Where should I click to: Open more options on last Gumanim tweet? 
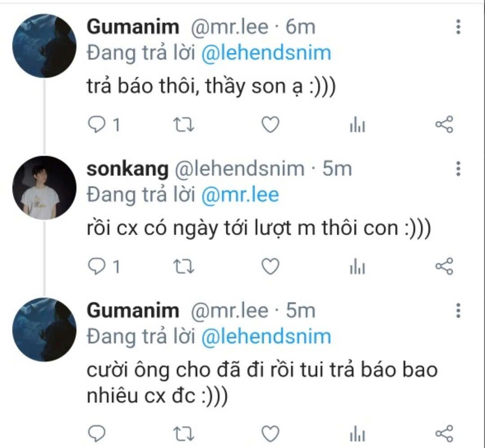click(458, 310)
